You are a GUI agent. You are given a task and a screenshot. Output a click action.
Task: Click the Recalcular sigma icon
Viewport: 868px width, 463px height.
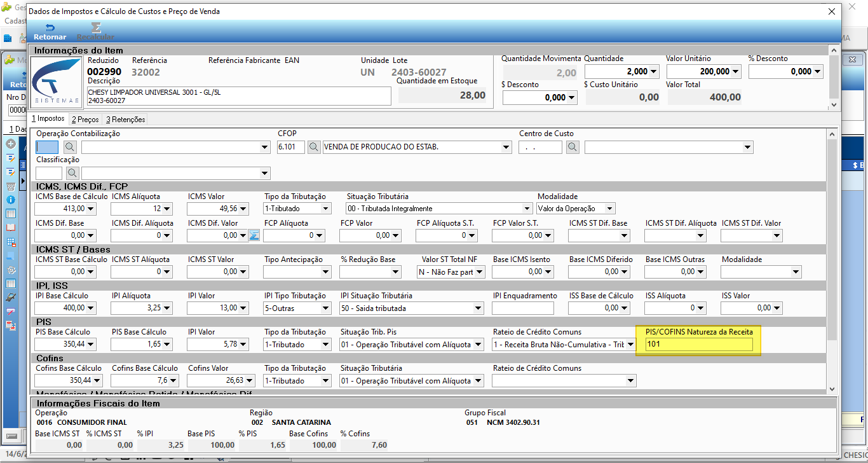(x=95, y=27)
